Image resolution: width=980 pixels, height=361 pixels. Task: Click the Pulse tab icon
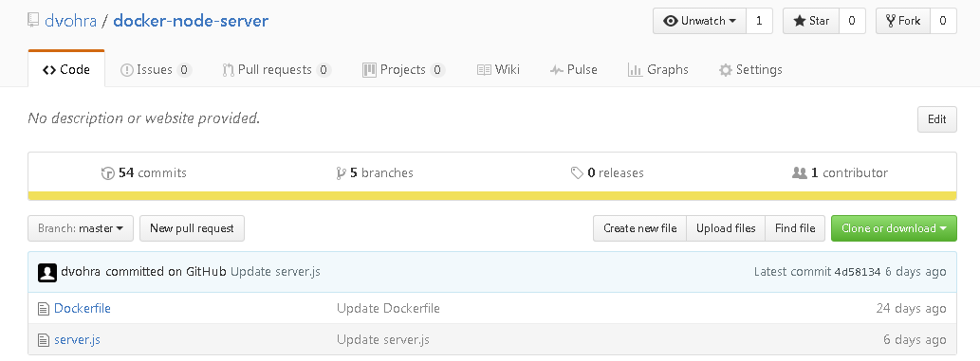[x=557, y=70]
